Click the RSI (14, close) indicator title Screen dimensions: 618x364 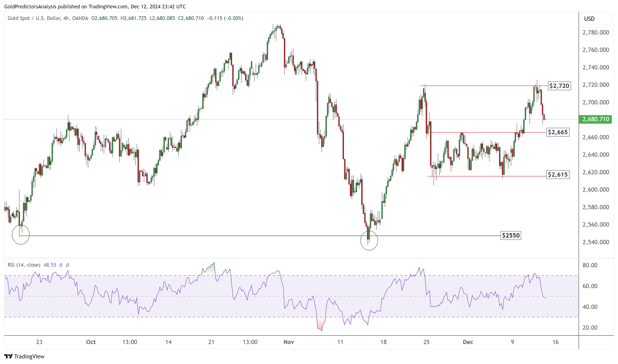[x=24, y=265]
